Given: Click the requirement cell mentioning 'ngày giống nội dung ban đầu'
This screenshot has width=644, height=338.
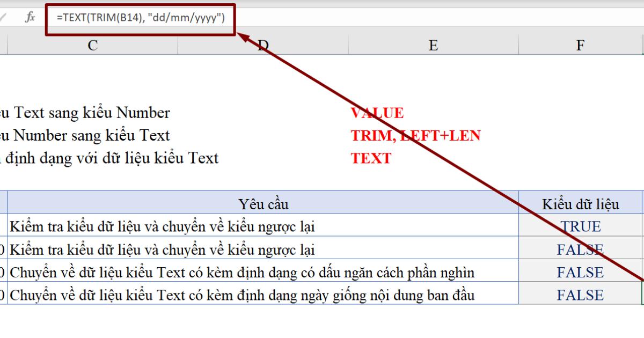Looking at the screenshot, I should [263, 295].
